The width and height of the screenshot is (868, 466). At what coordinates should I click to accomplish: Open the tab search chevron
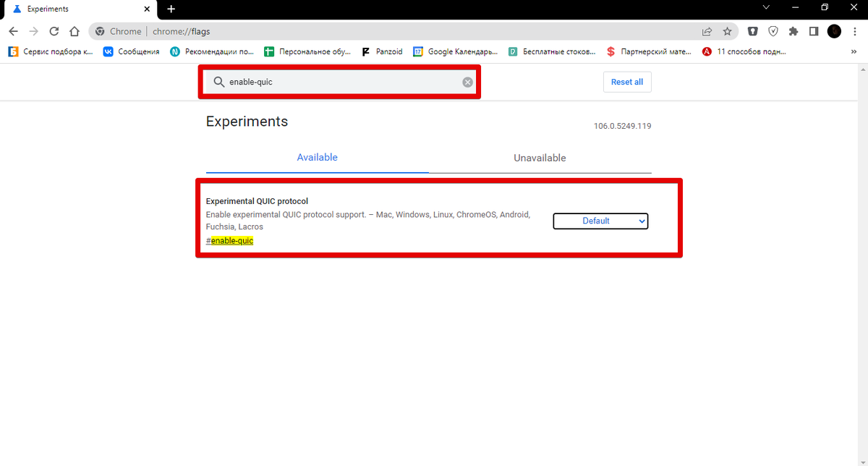coord(767,7)
